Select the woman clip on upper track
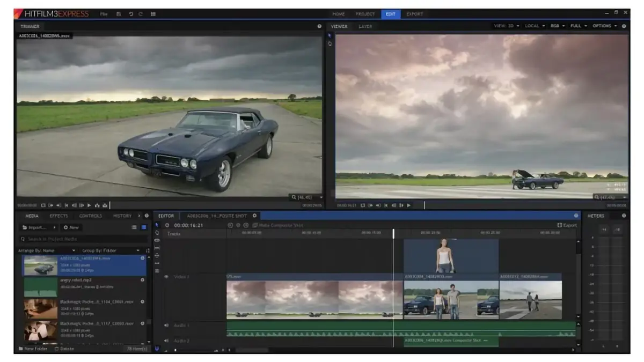 click(451, 256)
